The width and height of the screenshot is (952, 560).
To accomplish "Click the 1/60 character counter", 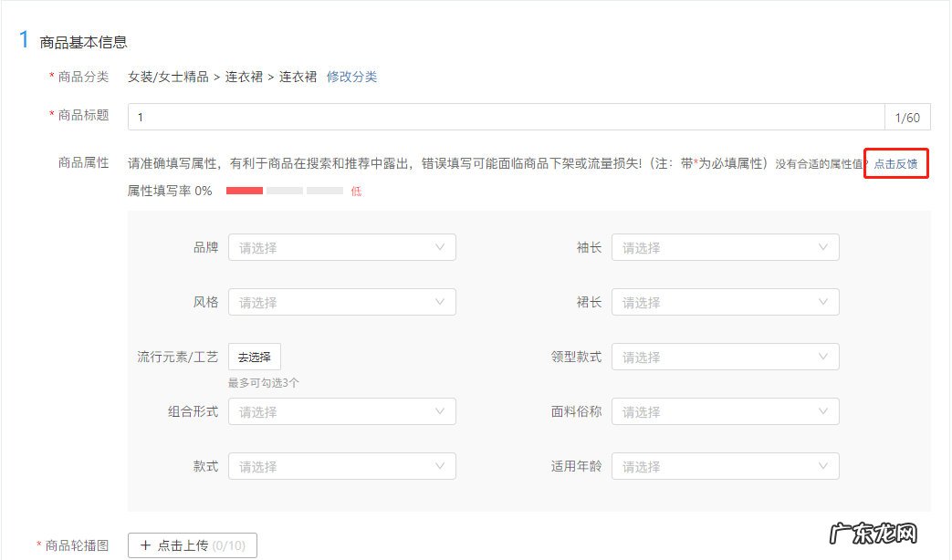I will pyautogui.click(x=907, y=117).
